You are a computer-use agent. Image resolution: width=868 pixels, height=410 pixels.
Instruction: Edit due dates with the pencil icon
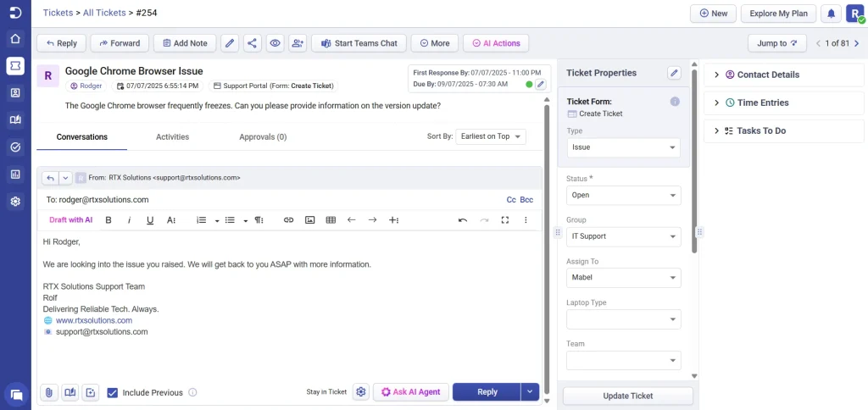[x=541, y=84]
